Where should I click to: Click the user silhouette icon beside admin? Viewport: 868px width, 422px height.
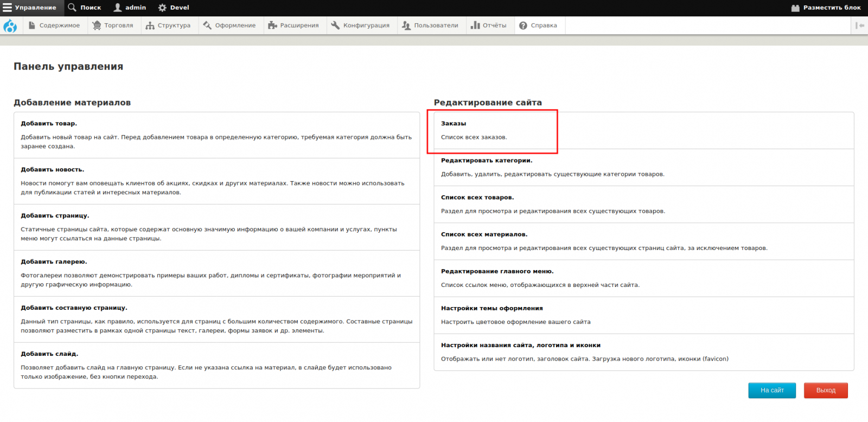117,8
